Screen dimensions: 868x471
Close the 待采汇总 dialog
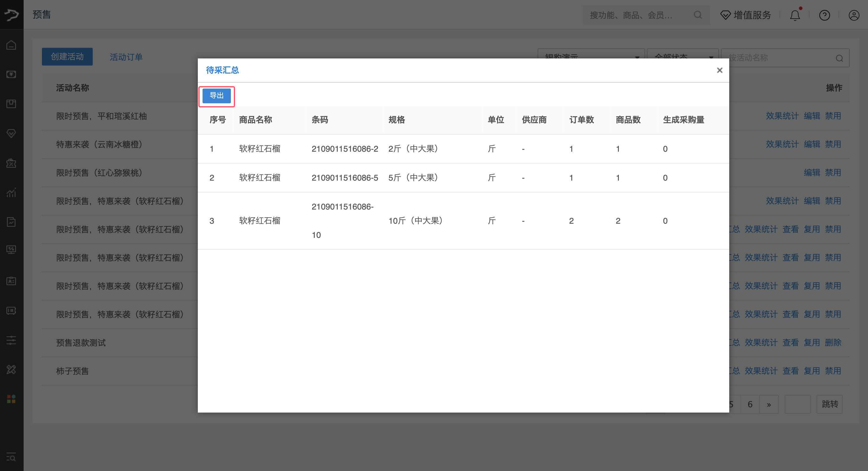719,70
